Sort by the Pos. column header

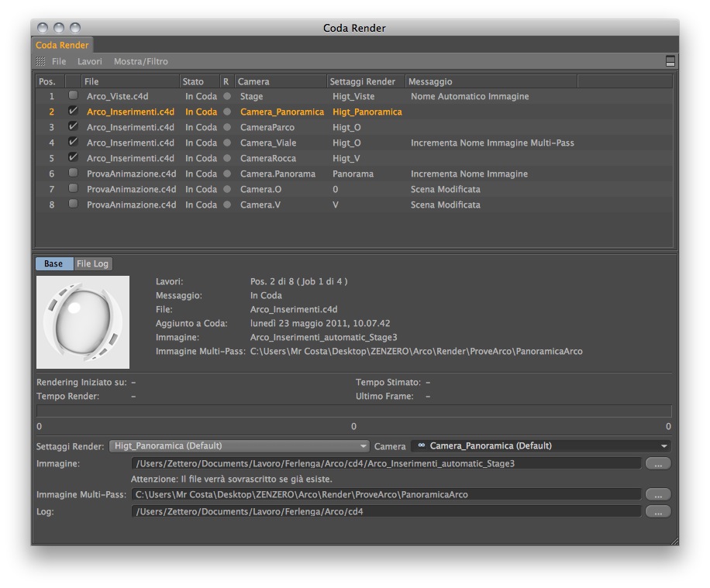tap(50, 81)
